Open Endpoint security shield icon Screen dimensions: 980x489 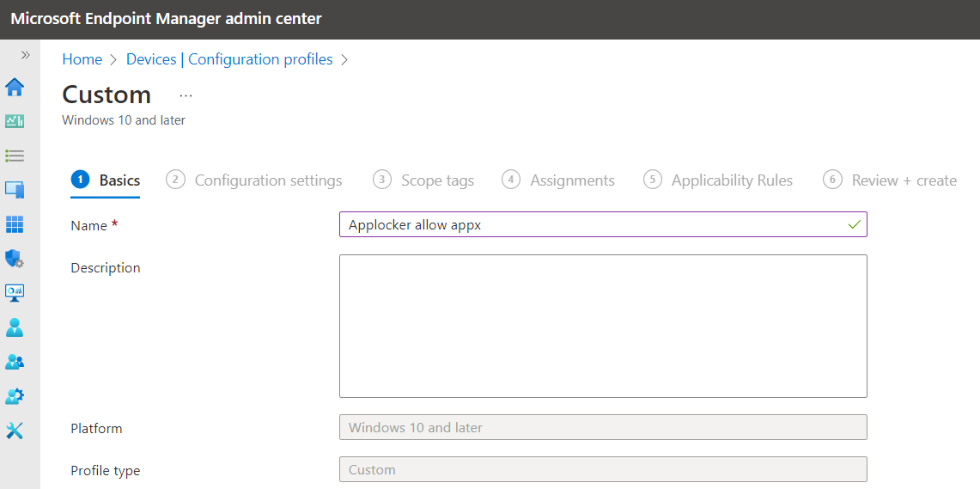(x=15, y=259)
